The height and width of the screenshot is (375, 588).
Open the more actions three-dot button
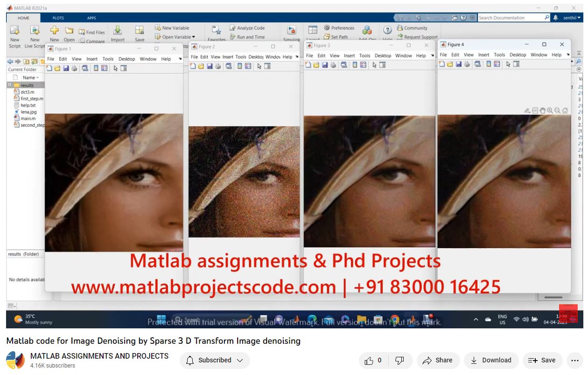pyautogui.click(x=574, y=360)
